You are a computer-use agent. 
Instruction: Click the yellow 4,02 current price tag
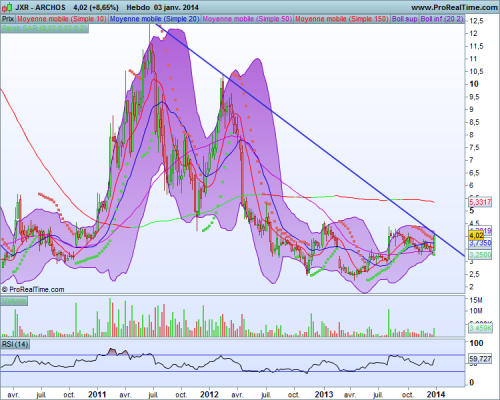coord(476,236)
